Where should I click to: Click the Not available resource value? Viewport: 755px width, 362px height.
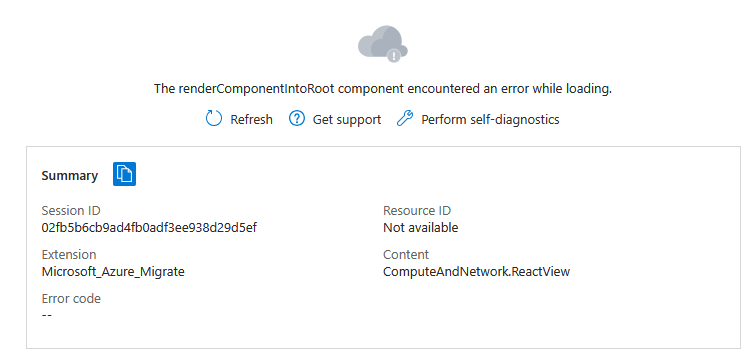tap(420, 228)
